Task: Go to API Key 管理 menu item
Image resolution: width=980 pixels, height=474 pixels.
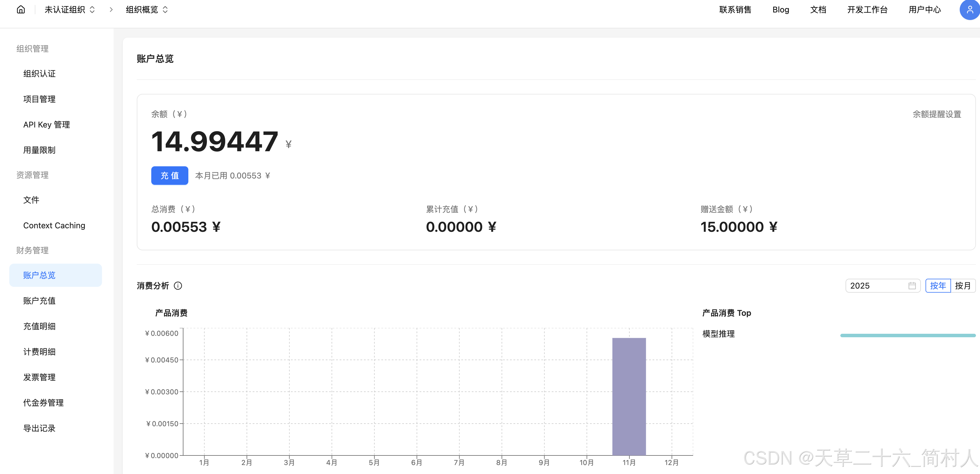Action: coord(46,124)
